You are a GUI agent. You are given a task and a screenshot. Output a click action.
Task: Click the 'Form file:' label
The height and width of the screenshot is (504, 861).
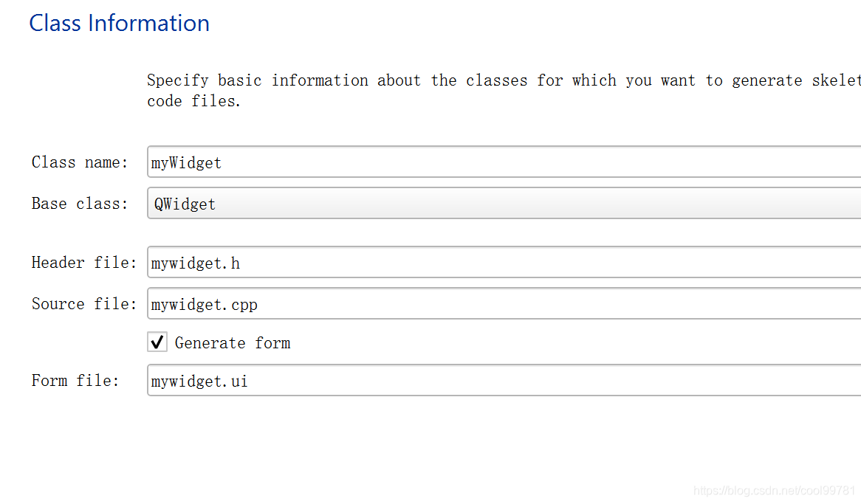pos(75,381)
